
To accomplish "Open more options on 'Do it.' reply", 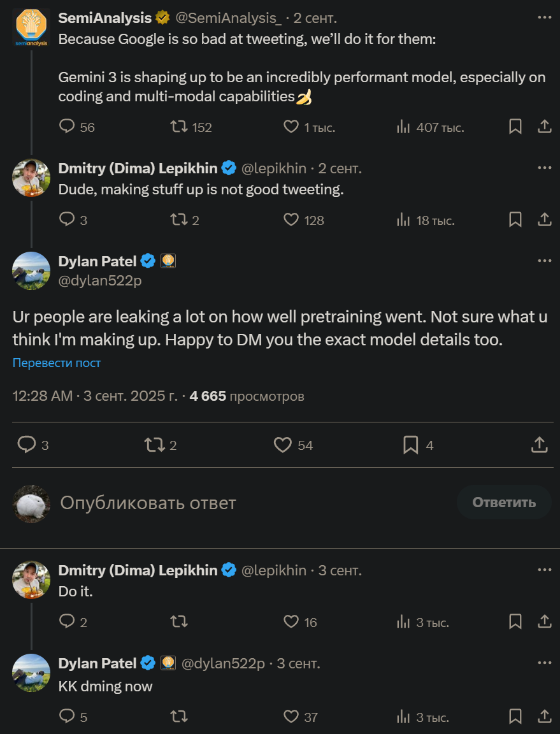I will [544, 570].
